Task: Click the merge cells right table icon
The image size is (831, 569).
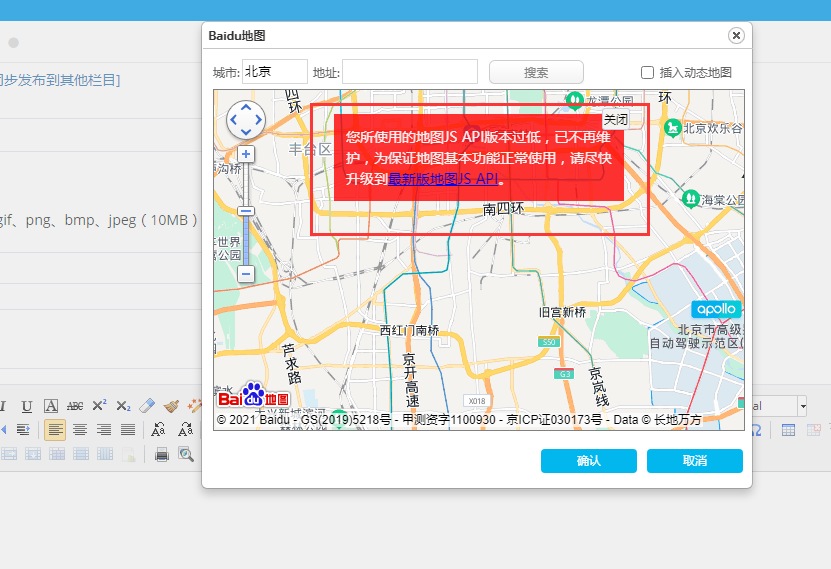Action: point(9,454)
